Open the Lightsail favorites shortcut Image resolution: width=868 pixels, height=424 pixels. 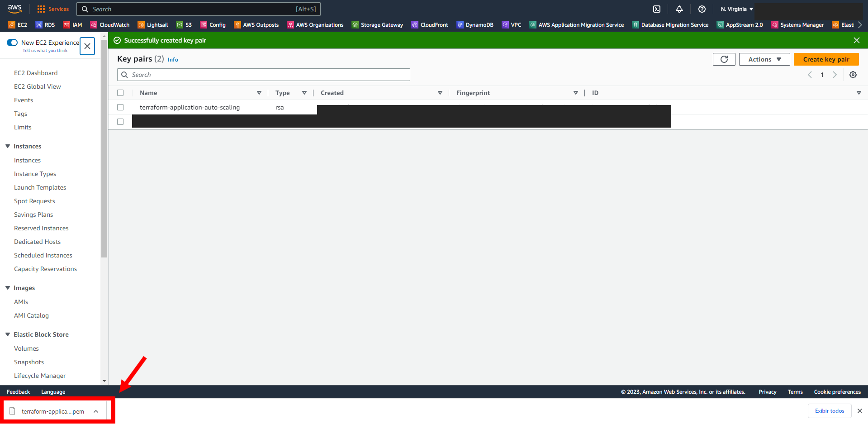tap(153, 25)
